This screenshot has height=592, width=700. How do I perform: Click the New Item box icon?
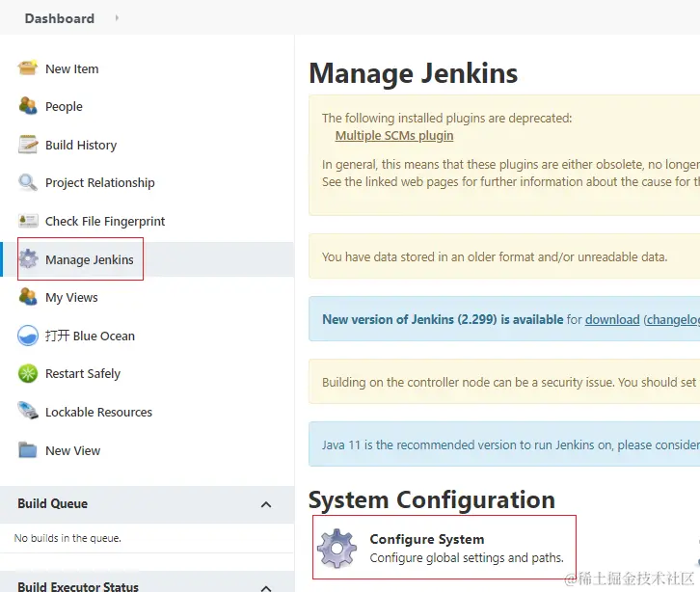28,68
